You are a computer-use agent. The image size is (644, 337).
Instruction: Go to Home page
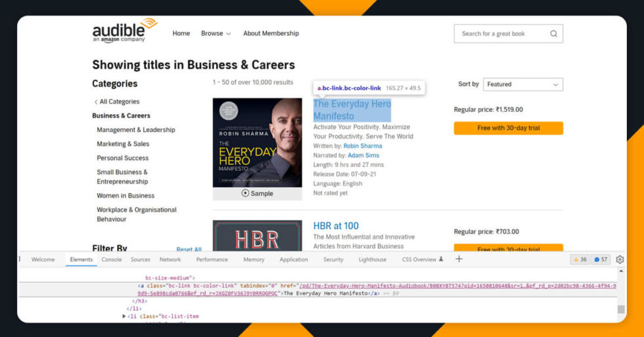click(x=181, y=34)
